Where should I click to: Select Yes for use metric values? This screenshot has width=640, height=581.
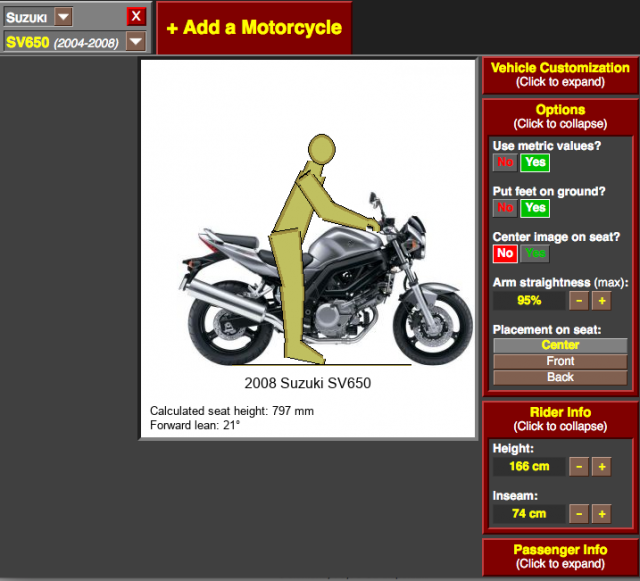click(x=535, y=162)
